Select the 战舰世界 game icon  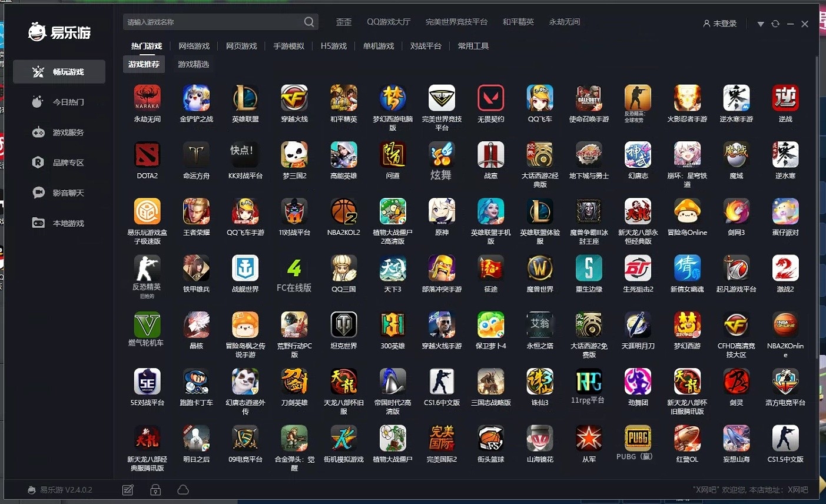[x=246, y=268]
